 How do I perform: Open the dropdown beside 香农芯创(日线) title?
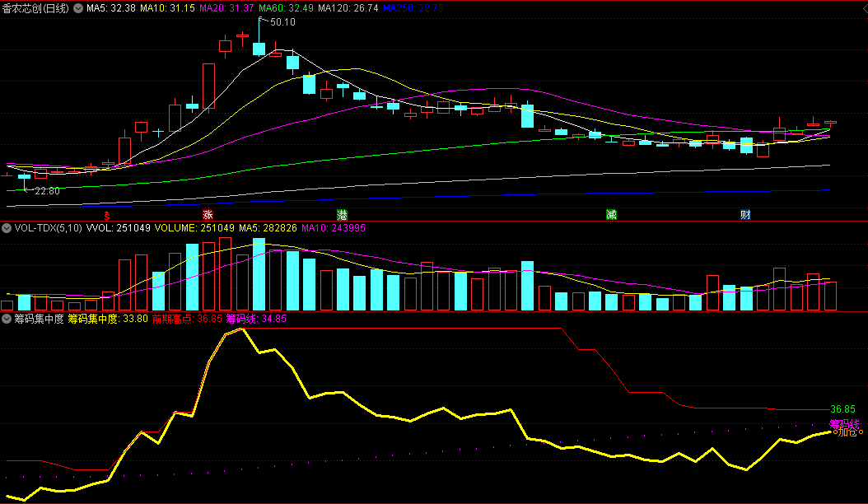[x=78, y=8]
